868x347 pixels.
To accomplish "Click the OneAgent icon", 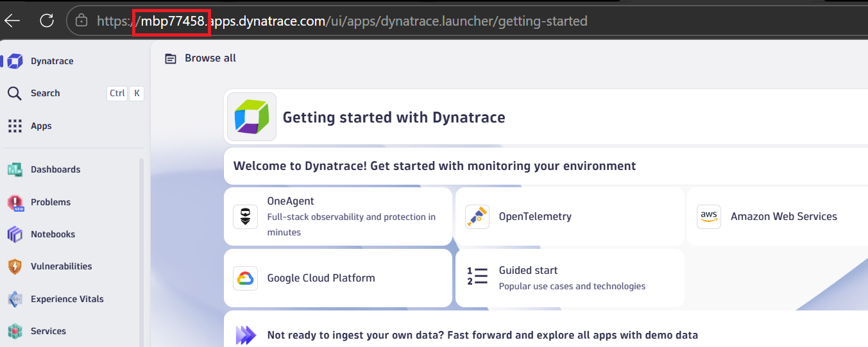I will point(245,217).
